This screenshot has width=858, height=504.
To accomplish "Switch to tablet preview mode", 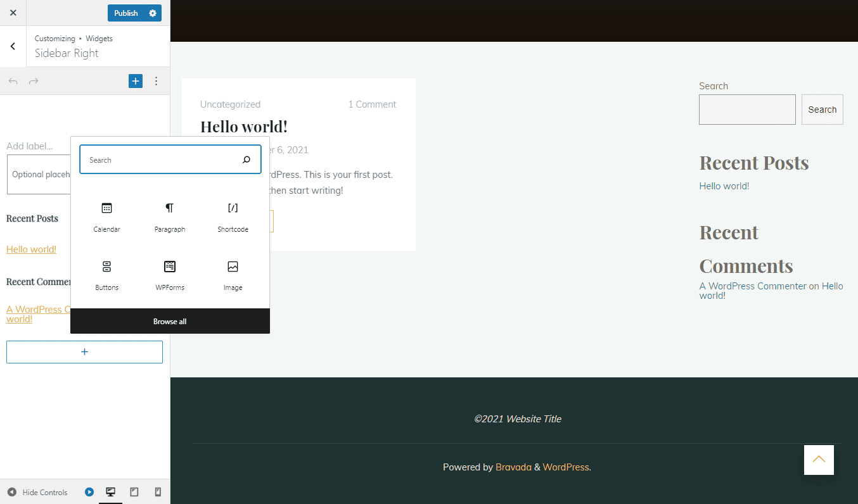I will tap(134, 492).
